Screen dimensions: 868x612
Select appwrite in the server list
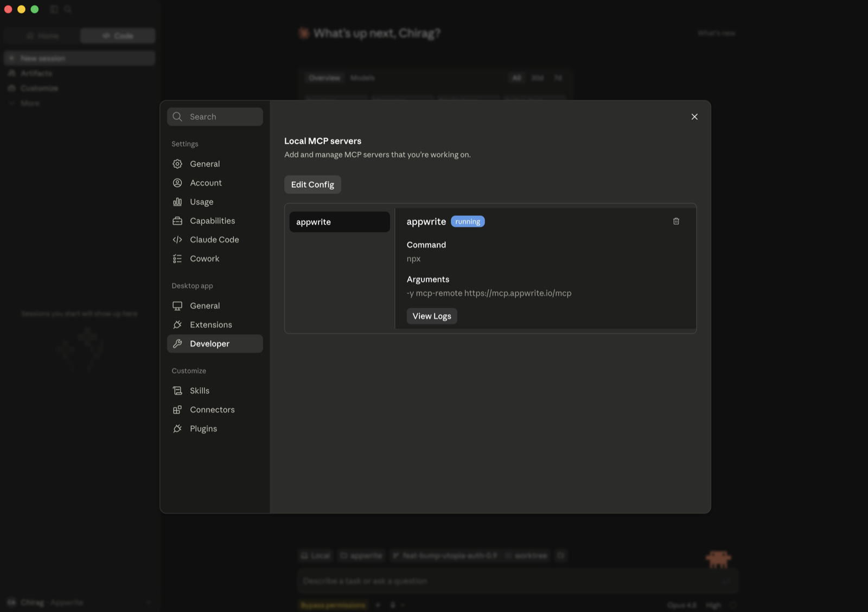340,222
